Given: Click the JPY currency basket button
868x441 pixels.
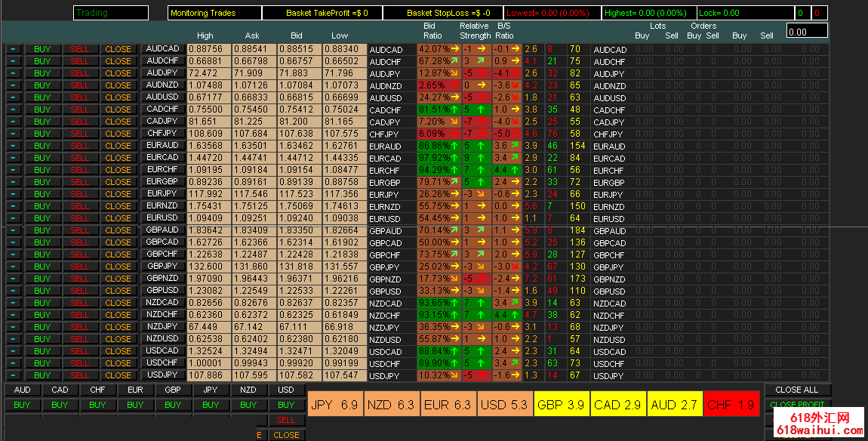Looking at the screenshot, I should tap(211, 390).
